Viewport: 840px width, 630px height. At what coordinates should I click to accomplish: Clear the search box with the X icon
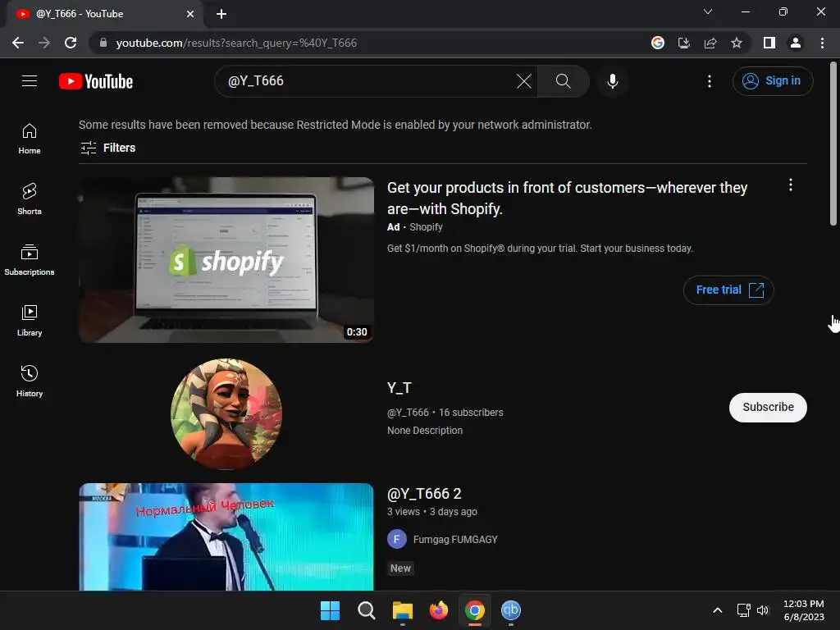point(524,81)
